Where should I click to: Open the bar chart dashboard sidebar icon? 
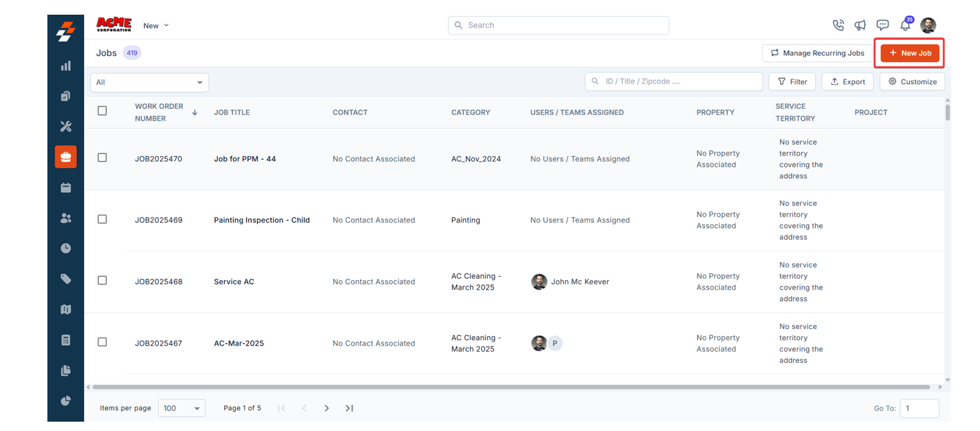click(65, 66)
